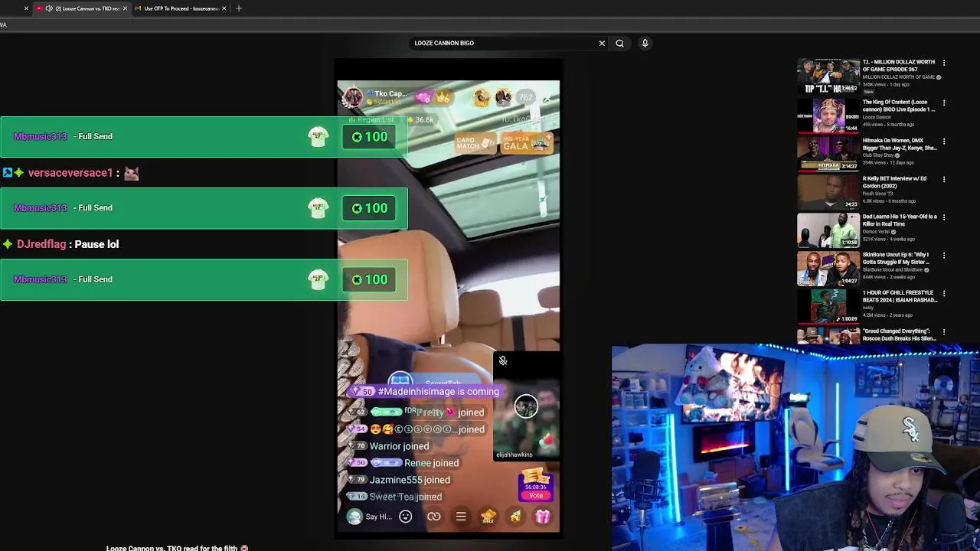Show viewer list via 762 count
The width and height of the screenshot is (980, 551).
tap(526, 97)
